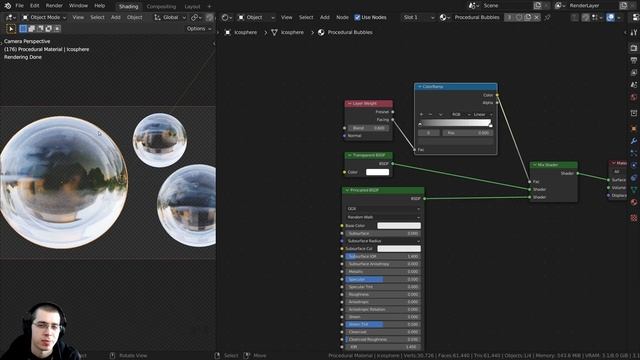The image size is (640, 360).
Task: Click the Icosphere mesh triangle breadcrumb
Action: 287,32
